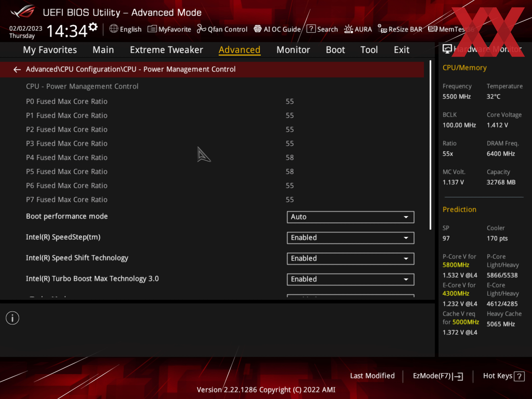The width and height of the screenshot is (532, 399).
Task: Open Intel Speed Shift Technology dropdown
Action: (351, 259)
